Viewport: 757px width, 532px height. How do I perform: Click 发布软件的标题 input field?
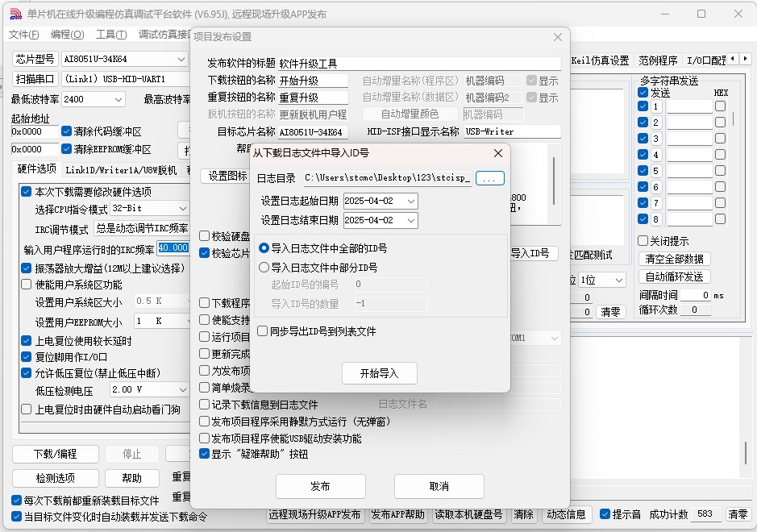419,64
